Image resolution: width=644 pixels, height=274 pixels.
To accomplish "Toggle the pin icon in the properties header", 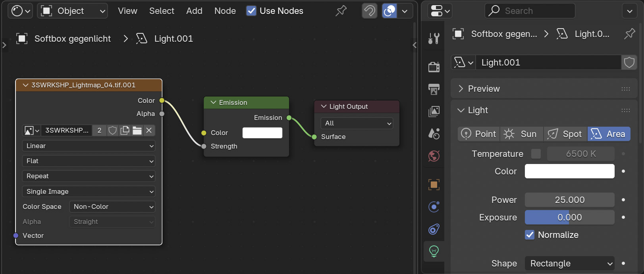I will tap(630, 34).
